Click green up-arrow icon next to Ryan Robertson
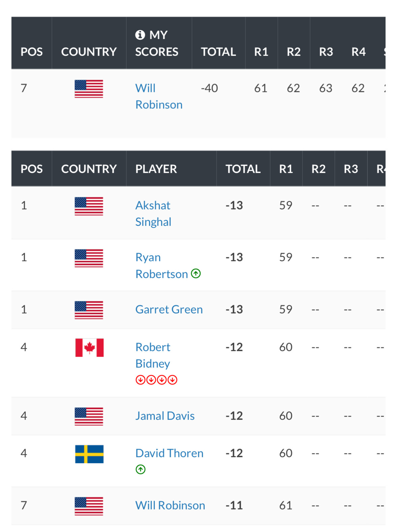 (x=196, y=273)
